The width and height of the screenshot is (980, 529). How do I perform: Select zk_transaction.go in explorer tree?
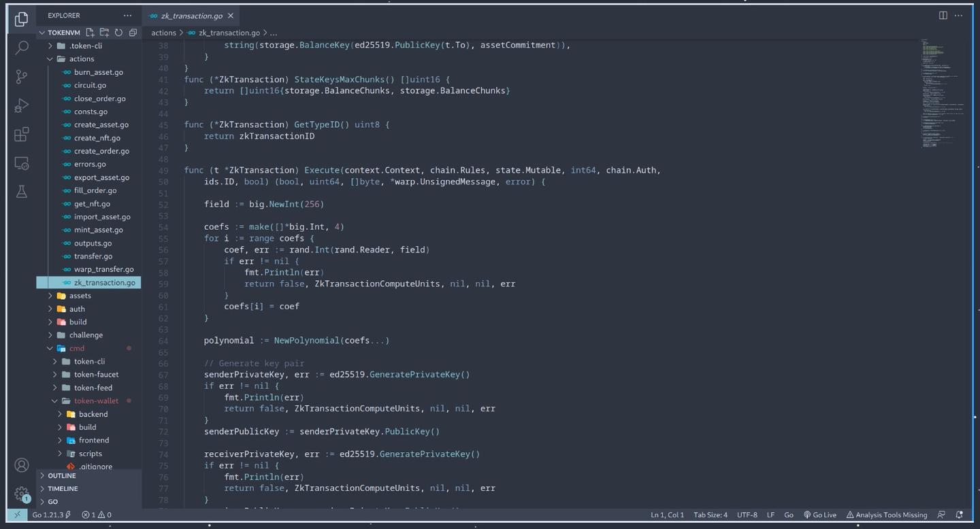[x=88, y=282]
